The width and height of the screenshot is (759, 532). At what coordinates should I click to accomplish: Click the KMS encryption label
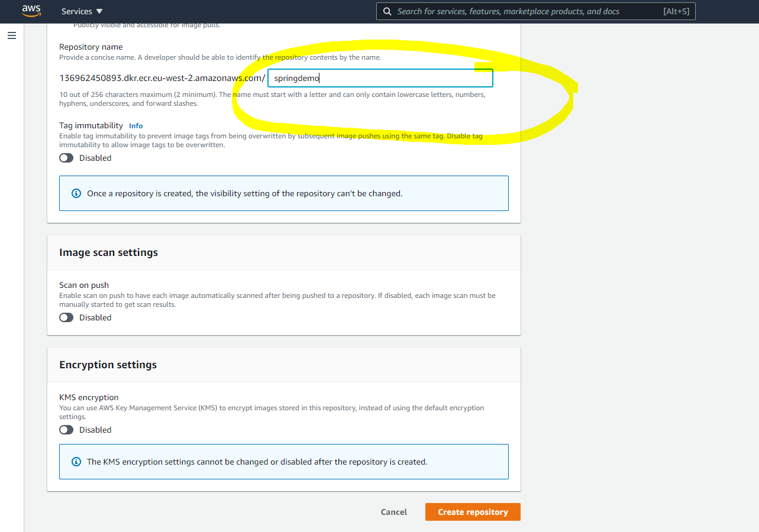point(89,397)
